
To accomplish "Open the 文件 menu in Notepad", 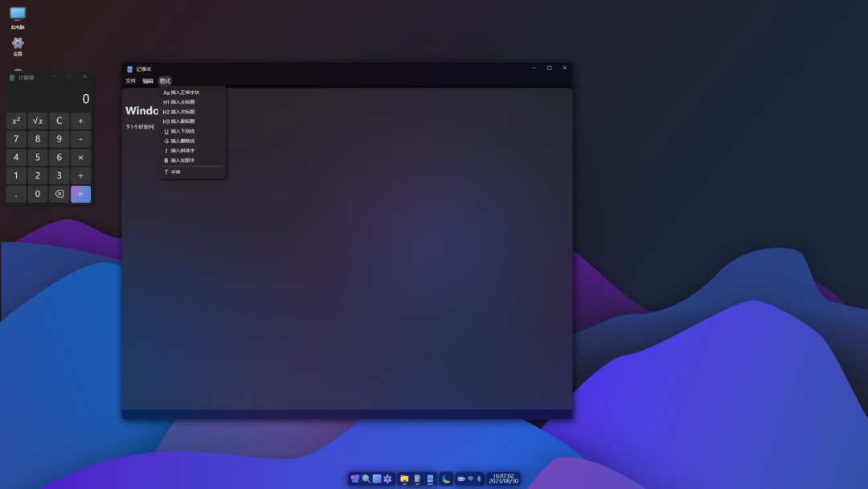I will 131,81.
